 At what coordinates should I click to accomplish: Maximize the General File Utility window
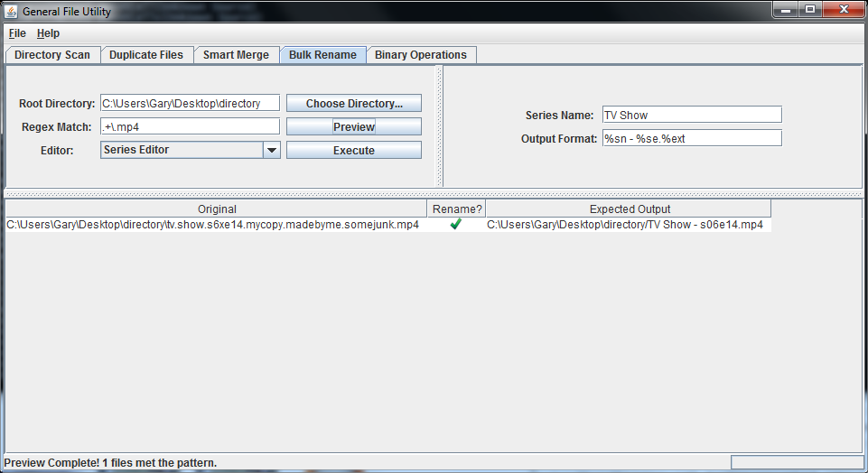(810, 9)
